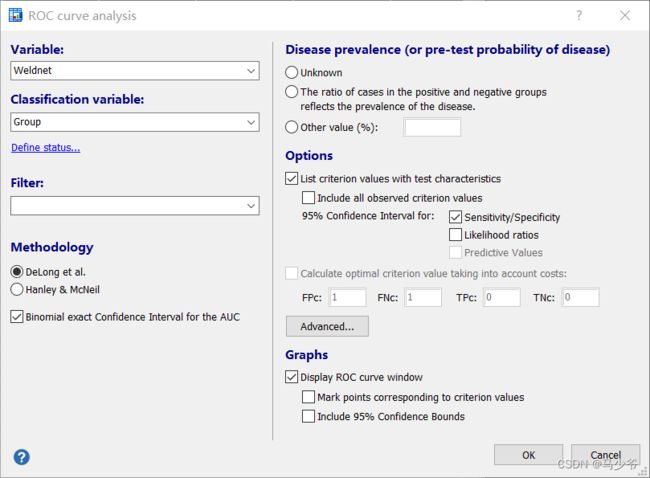Toggle List criterion values with test characteristics
650x478 pixels.
[291, 179]
